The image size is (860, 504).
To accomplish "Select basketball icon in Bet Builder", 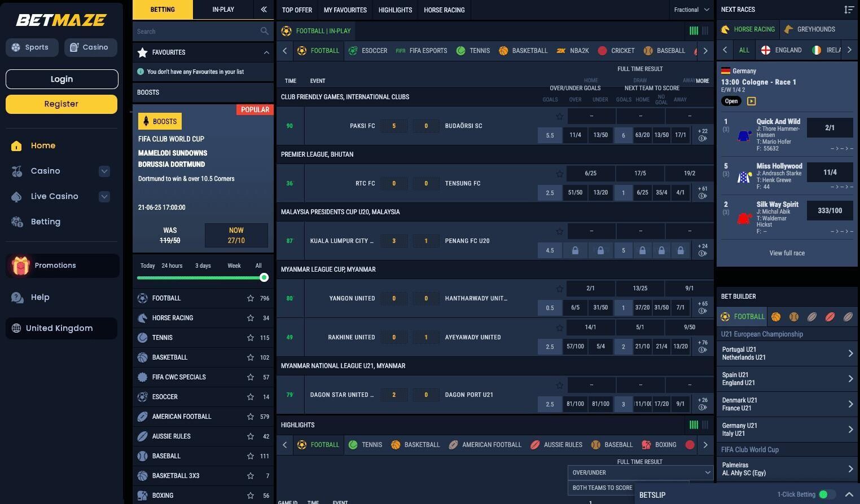I will 776,317.
